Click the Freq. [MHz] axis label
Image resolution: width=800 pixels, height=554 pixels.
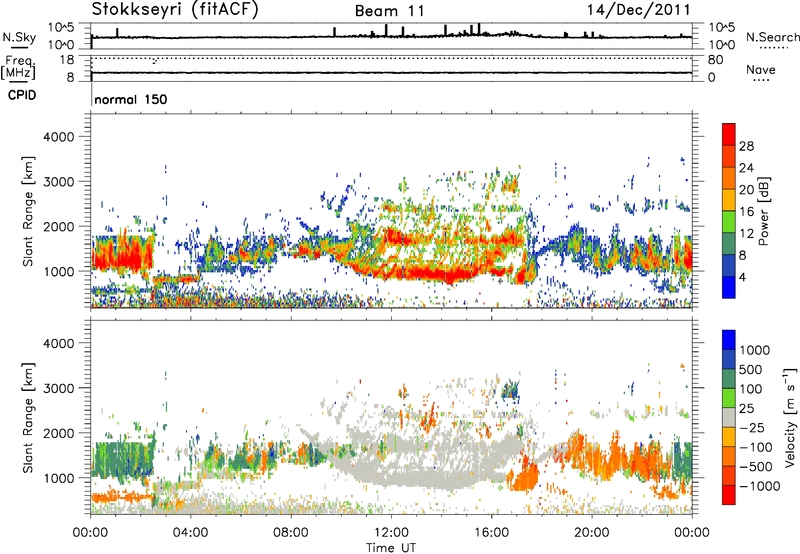pos(18,68)
